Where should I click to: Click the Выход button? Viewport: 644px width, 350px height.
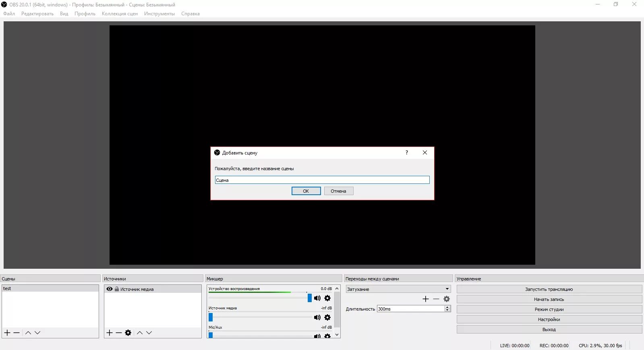(x=549, y=329)
